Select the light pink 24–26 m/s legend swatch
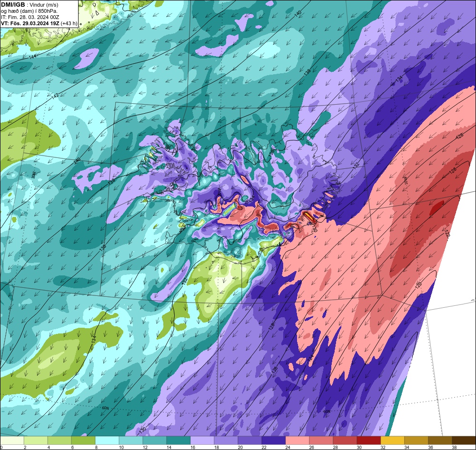Image resolution: width=476 pixels, height=450 pixels. [x=297, y=440]
